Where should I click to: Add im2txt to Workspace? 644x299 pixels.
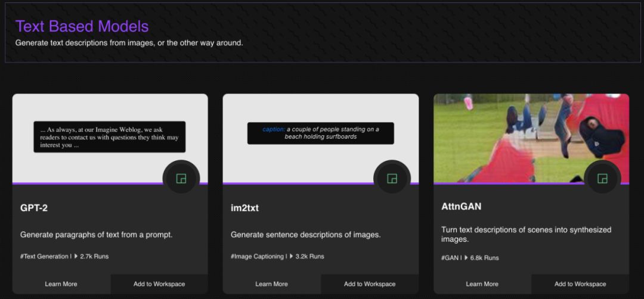tap(370, 284)
